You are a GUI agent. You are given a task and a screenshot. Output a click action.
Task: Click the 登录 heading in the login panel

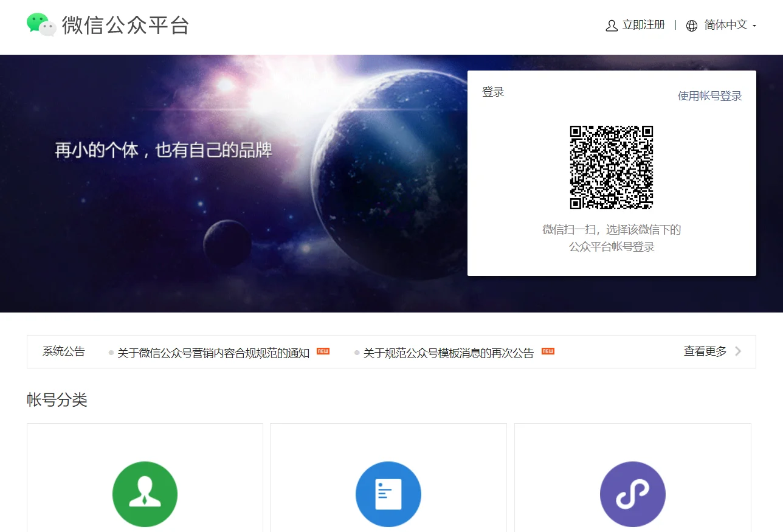click(492, 91)
